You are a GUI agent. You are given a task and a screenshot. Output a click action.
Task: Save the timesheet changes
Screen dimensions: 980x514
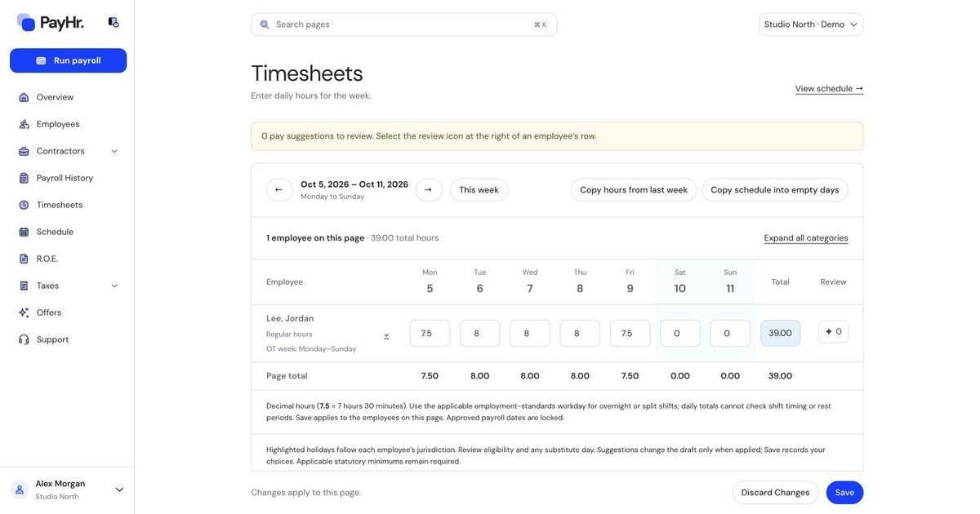844,493
